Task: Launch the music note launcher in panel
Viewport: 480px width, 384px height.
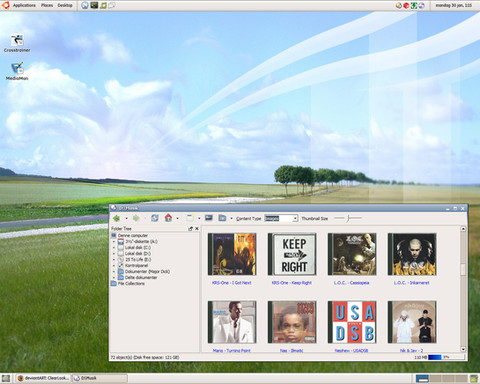Action: point(103,5)
